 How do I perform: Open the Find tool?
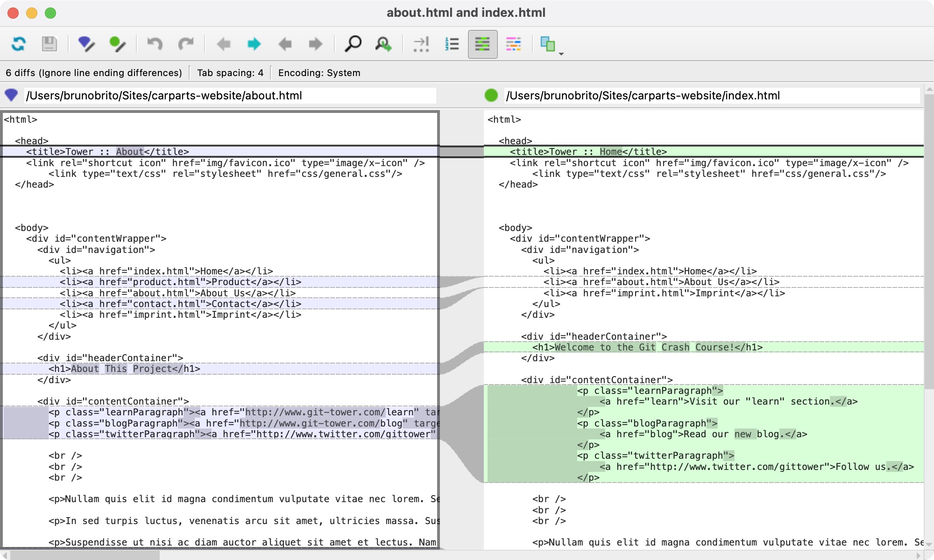[353, 44]
